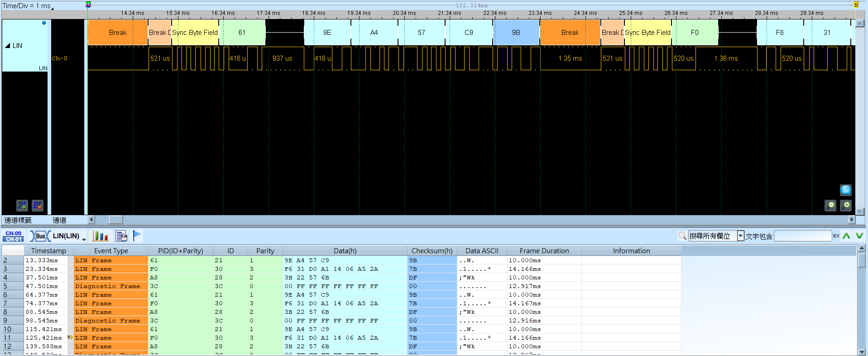868x356 pixels.
Task: Select the row with timestamp 13.333ms
Action: [341, 260]
